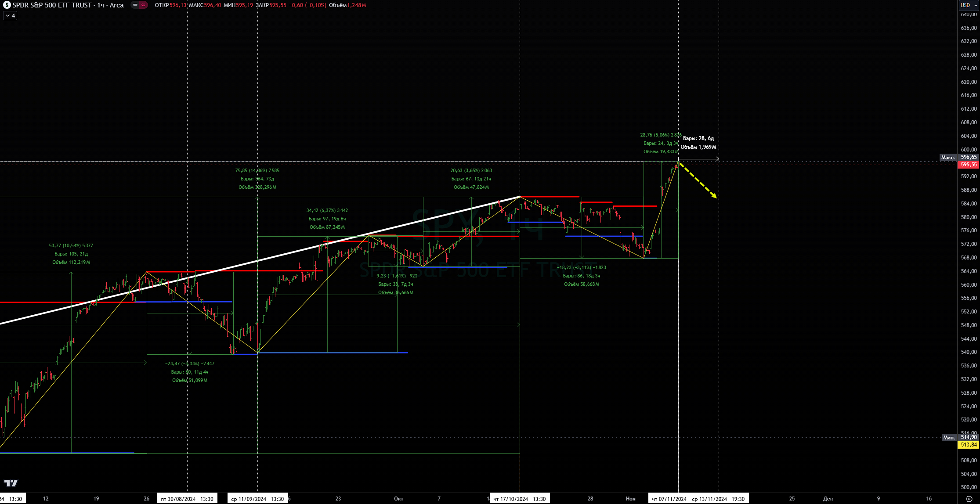Click the yellow 513,84 price label

969,445
